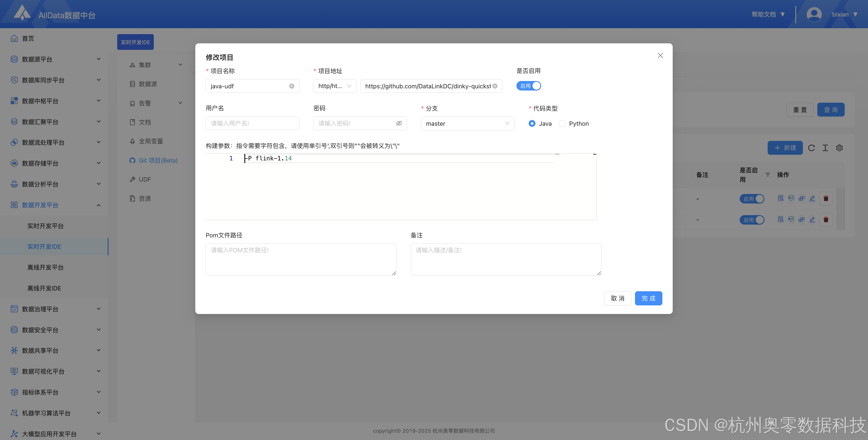Image resolution: width=868 pixels, height=440 pixels.
Task: Click the 取消 button
Action: (x=617, y=298)
